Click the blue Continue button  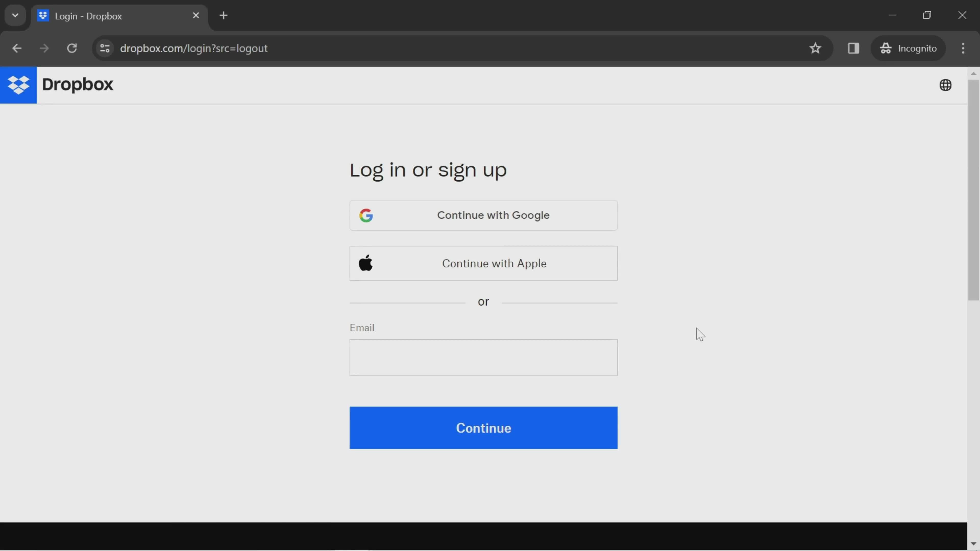click(x=483, y=428)
